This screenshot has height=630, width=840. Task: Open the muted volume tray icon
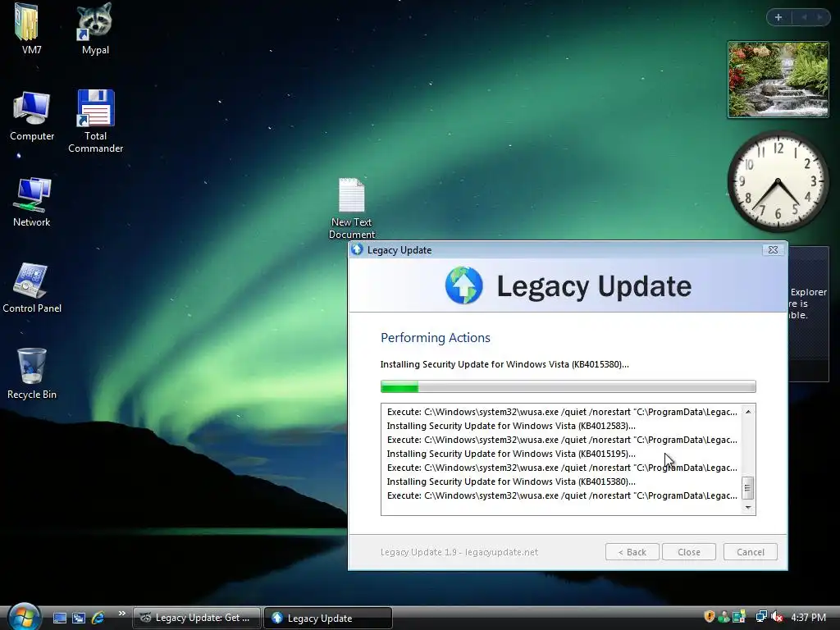(777, 617)
